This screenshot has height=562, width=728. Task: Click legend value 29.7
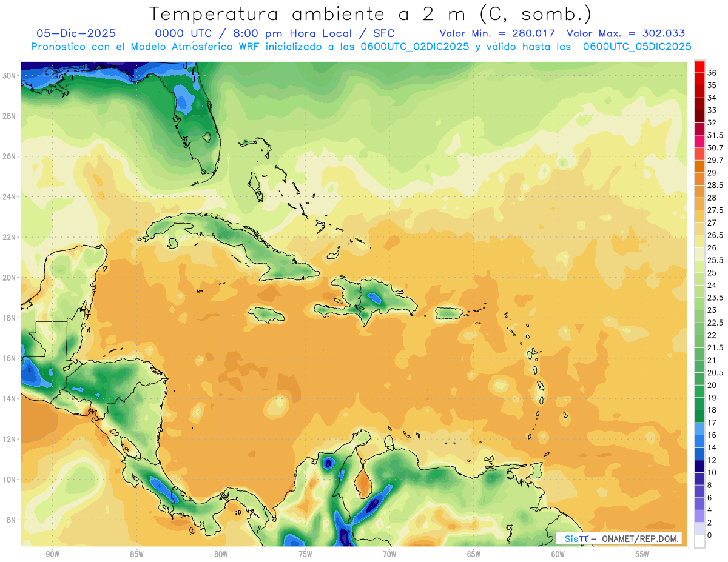pos(715,160)
